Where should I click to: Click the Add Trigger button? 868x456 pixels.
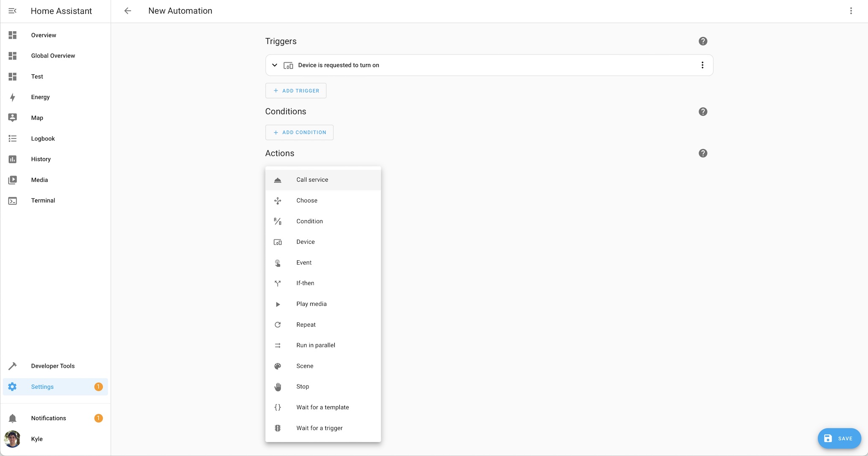tap(296, 91)
